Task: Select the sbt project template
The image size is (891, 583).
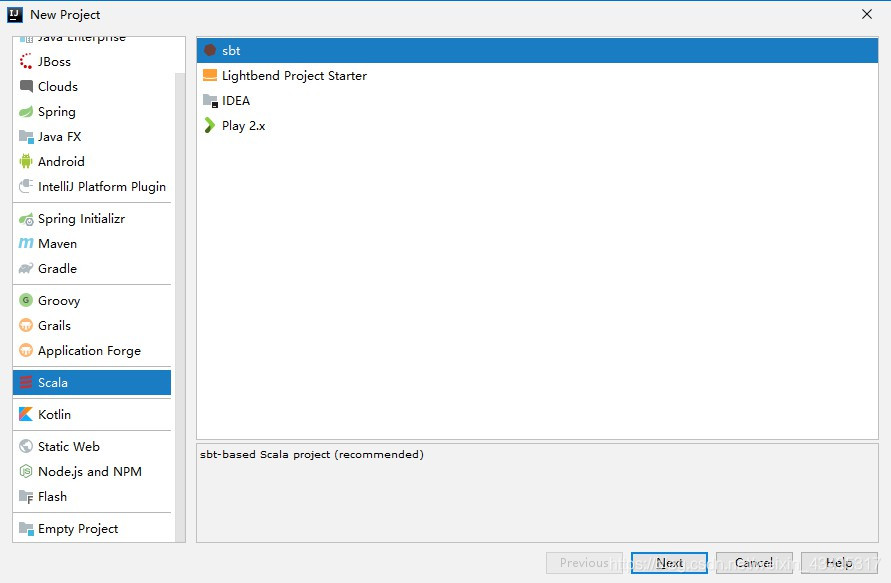Action: coord(537,50)
